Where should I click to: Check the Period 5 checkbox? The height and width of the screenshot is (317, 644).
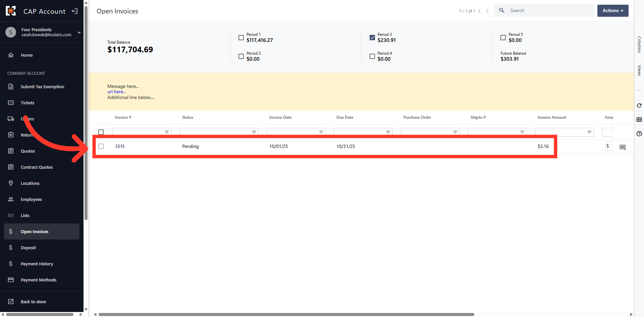503,38
